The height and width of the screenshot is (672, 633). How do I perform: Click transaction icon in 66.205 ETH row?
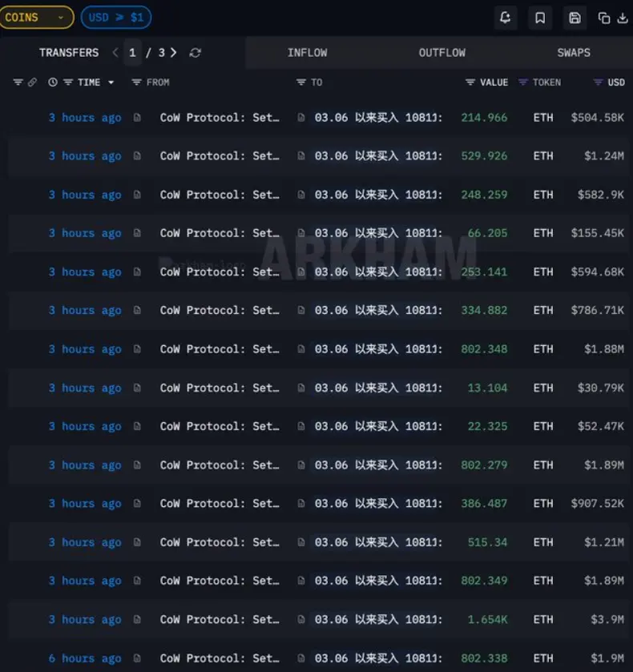point(137,233)
